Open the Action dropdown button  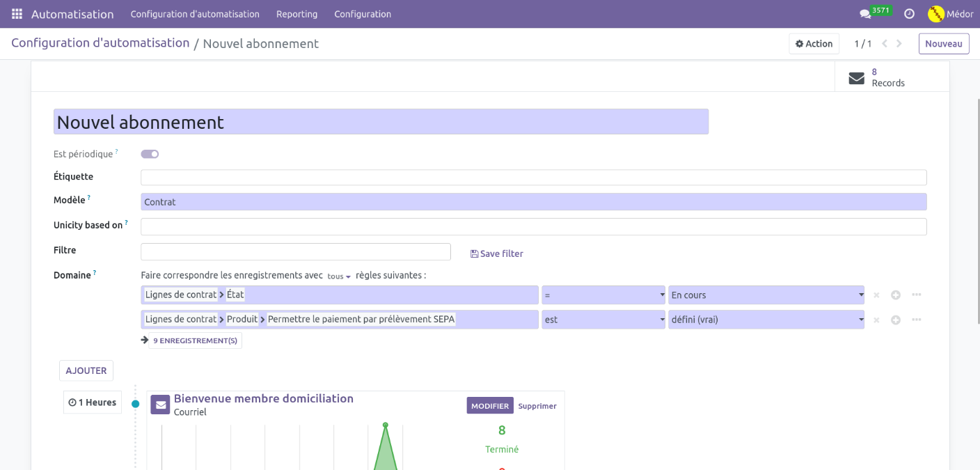coord(814,44)
